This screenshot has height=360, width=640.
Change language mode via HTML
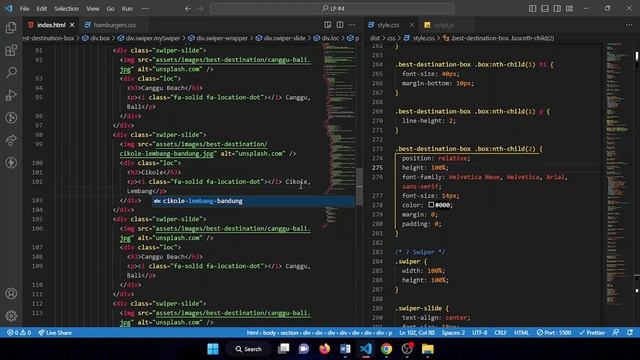tap(521, 333)
